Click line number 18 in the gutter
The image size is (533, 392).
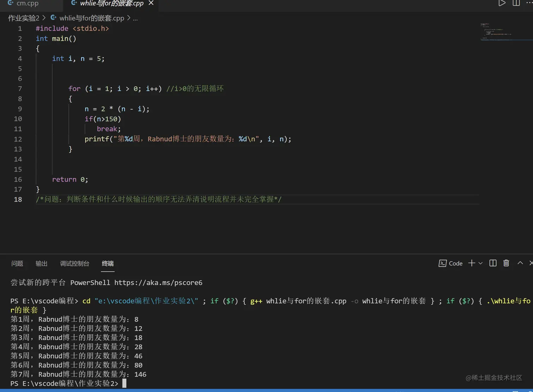pos(18,199)
